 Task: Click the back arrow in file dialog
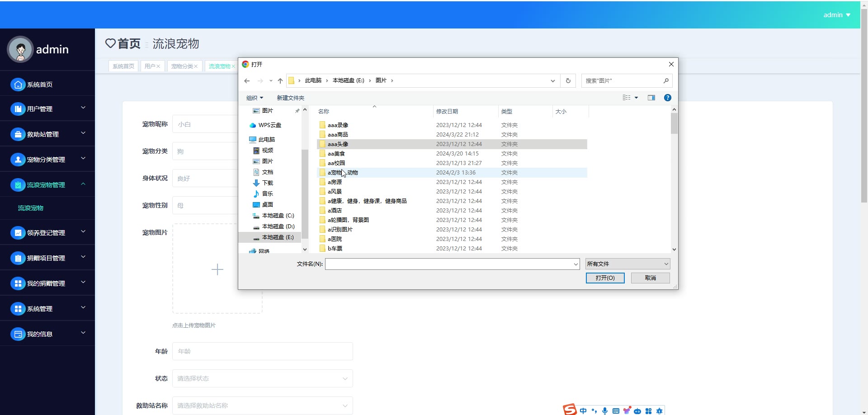point(247,81)
